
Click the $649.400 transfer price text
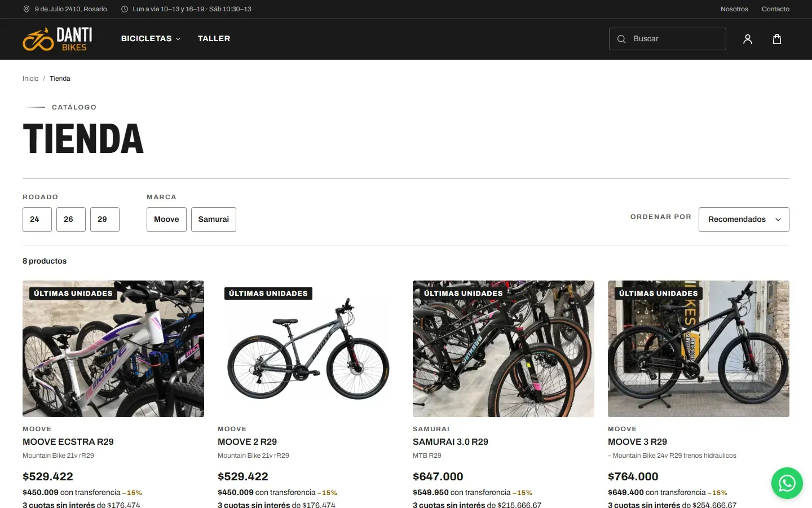(626, 492)
